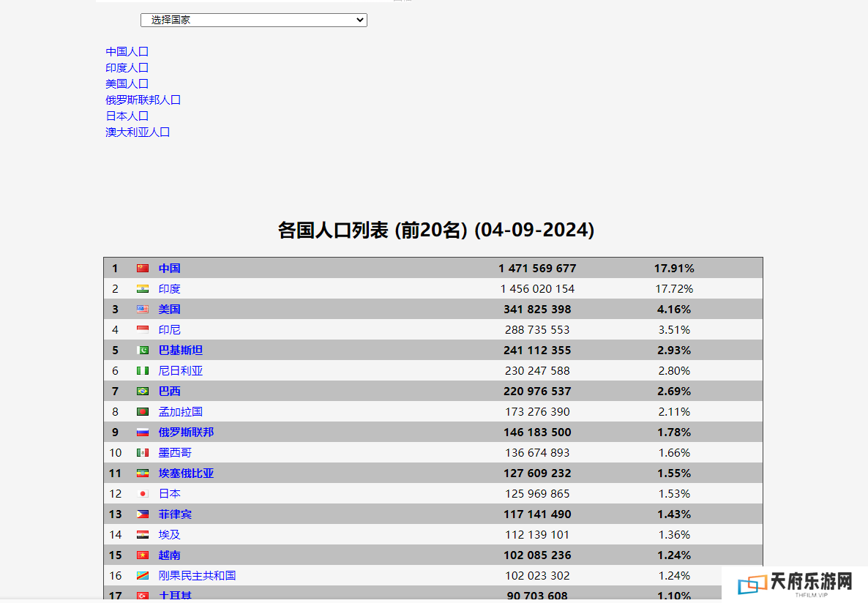Click the United States flag icon
This screenshot has height=603, width=868.
point(143,309)
